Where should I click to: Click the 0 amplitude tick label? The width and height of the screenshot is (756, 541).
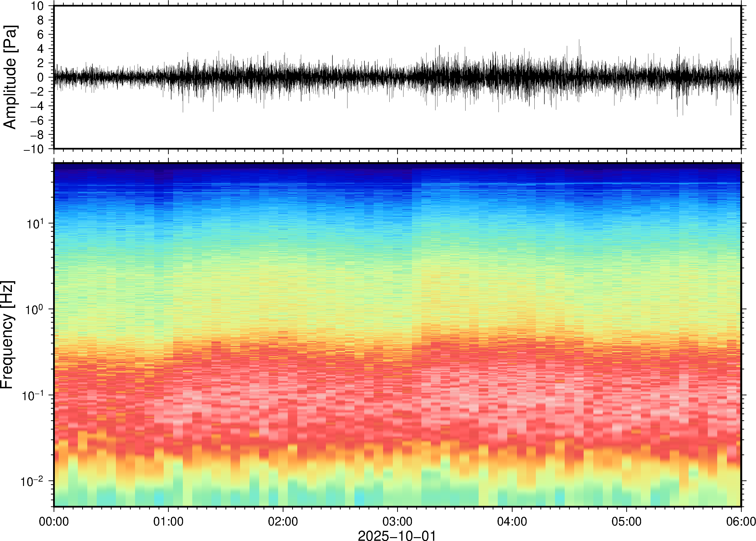tap(41, 78)
